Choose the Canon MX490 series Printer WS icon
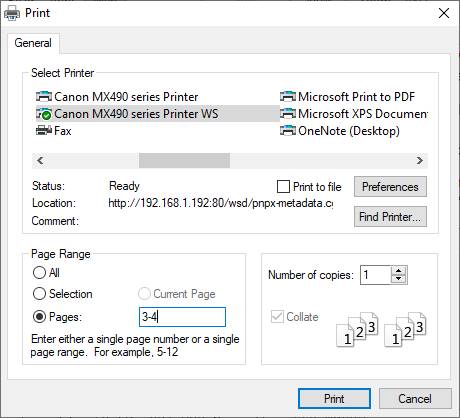460x418 pixels. click(x=44, y=114)
